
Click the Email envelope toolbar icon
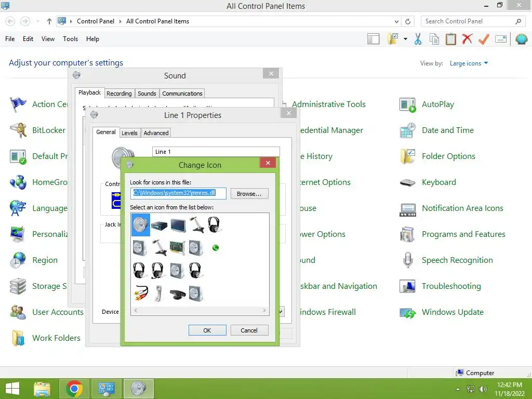[501, 39]
